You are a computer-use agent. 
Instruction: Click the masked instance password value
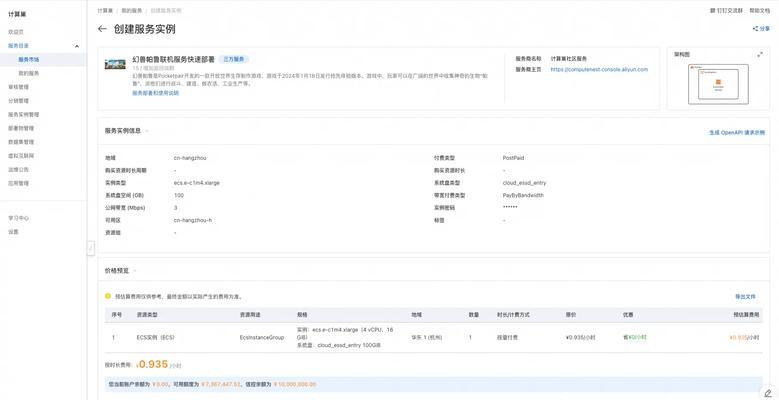point(510,207)
